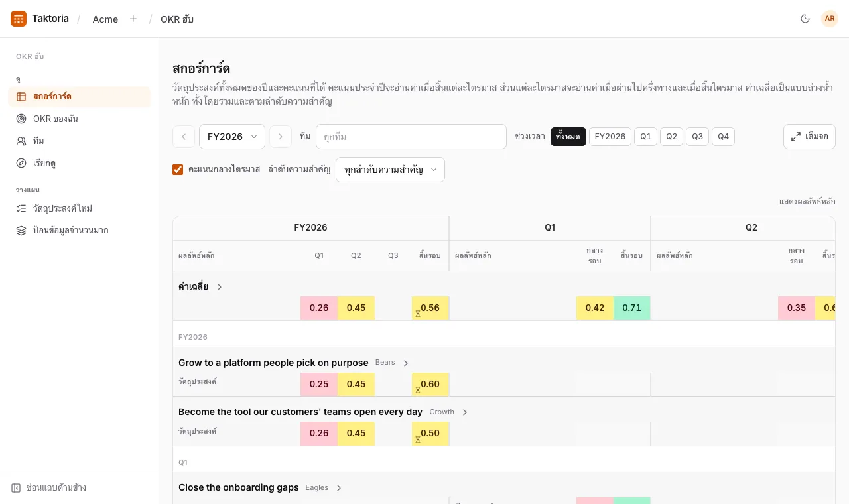Click the hourglass icon beside 0.60
Image resolution: width=849 pixels, height=504 pixels.
pyautogui.click(x=418, y=389)
